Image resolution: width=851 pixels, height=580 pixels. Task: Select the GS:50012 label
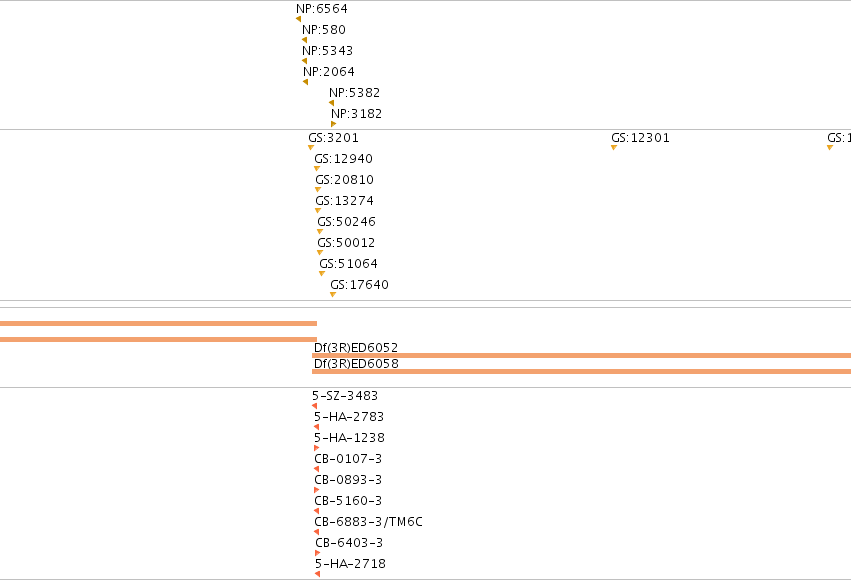pyautogui.click(x=346, y=243)
